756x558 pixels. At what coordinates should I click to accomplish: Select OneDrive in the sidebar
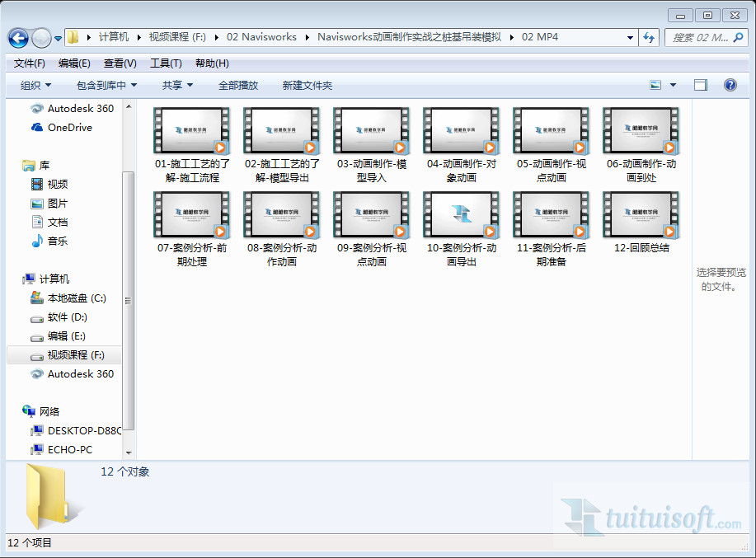click(62, 127)
